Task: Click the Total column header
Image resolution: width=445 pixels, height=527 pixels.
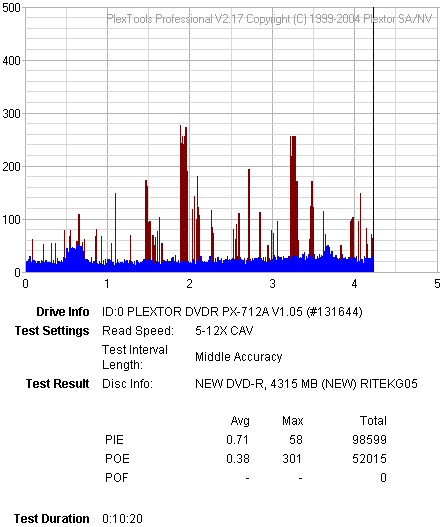Action: [x=373, y=421]
